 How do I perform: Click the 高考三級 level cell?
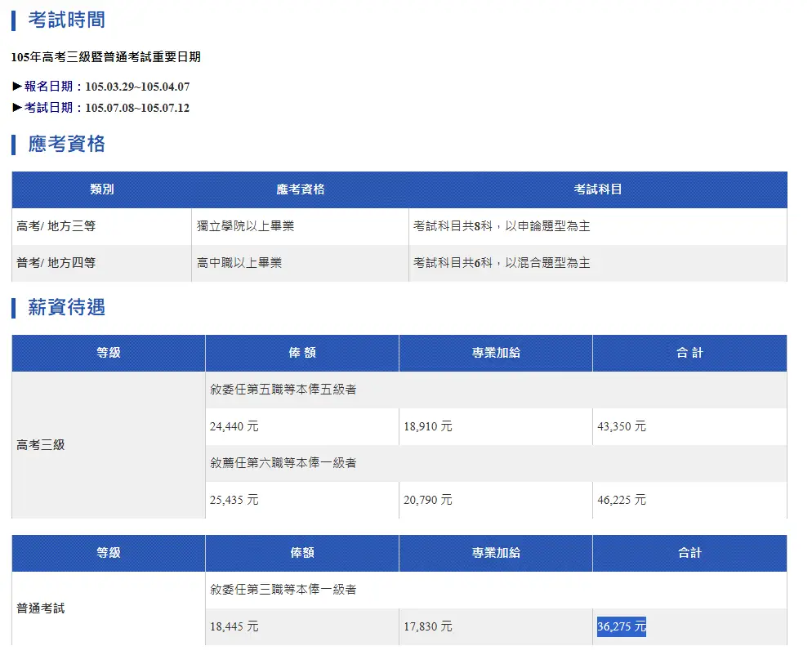click(x=41, y=445)
